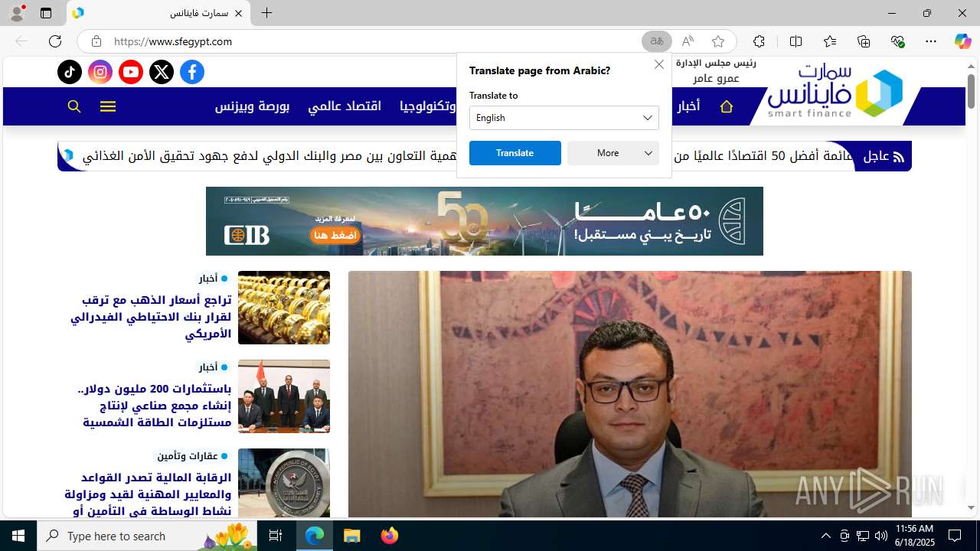Open the تكنولوجيا menu item
Viewport: 980px width, 551px height.
pos(428,106)
